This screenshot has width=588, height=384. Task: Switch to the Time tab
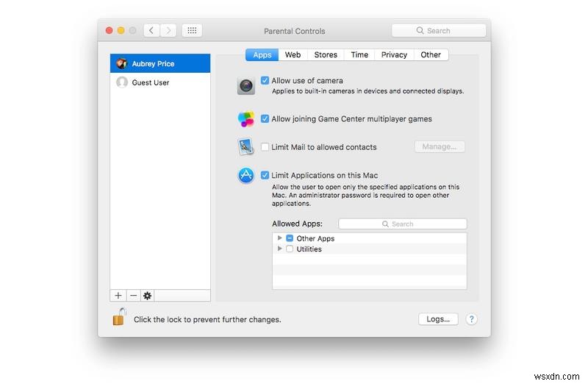tap(359, 54)
